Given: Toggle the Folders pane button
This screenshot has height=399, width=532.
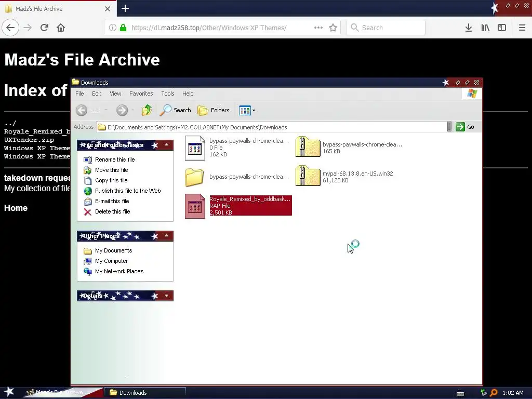Looking at the screenshot, I should (x=214, y=110).
